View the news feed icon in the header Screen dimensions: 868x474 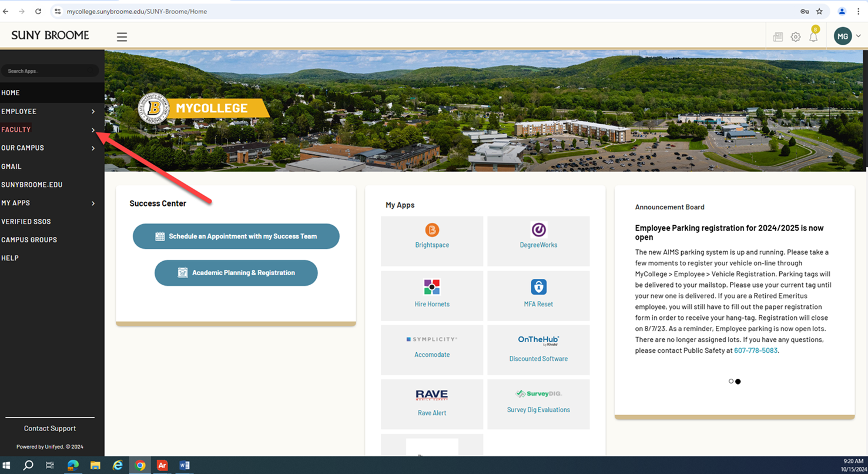777,36
